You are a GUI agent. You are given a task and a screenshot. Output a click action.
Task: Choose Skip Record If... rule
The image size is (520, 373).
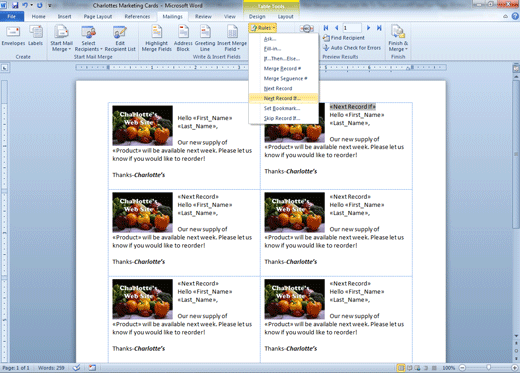pos(284,118)
